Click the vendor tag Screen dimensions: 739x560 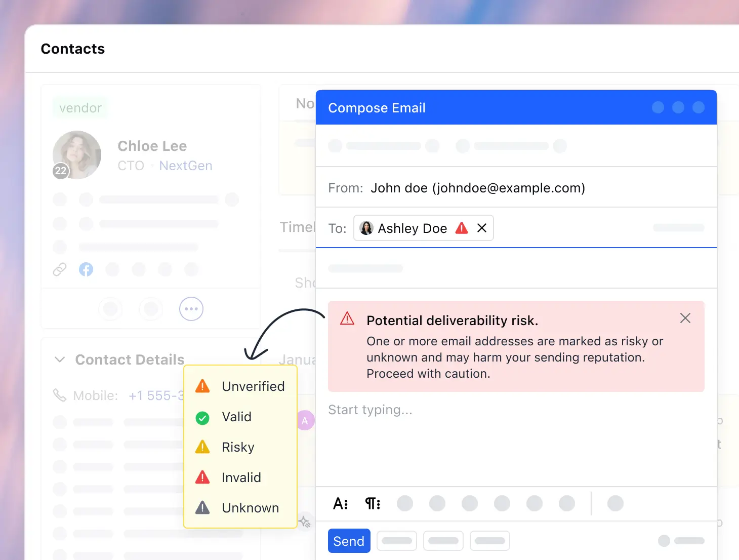coord(80,108)
